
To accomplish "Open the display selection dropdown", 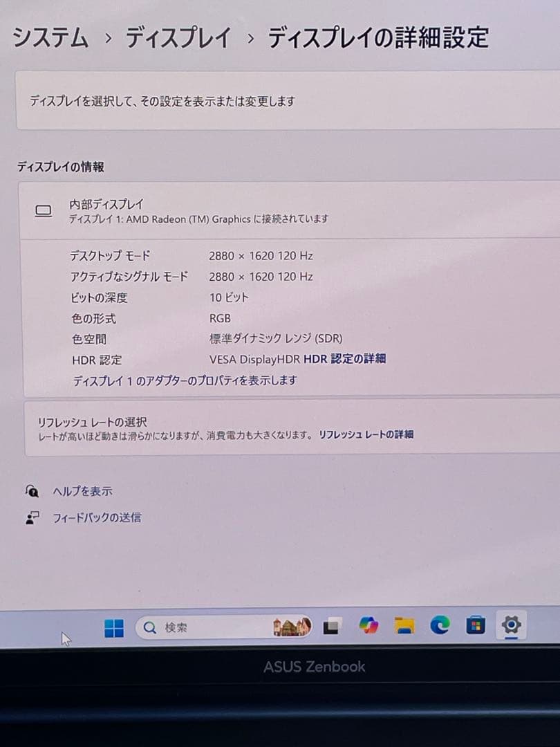I will click(x=277, y=100).
